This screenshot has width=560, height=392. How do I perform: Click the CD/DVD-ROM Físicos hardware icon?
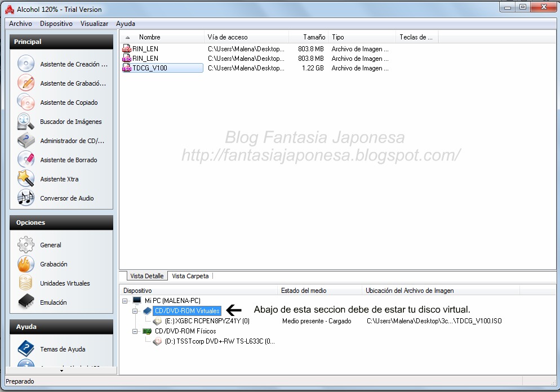coord(147,331)
